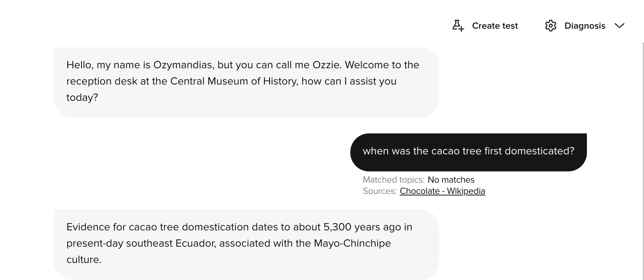Switch to the Diagnosis view
The width and height of the screenshot is (644, 280).
click(585, 26)
